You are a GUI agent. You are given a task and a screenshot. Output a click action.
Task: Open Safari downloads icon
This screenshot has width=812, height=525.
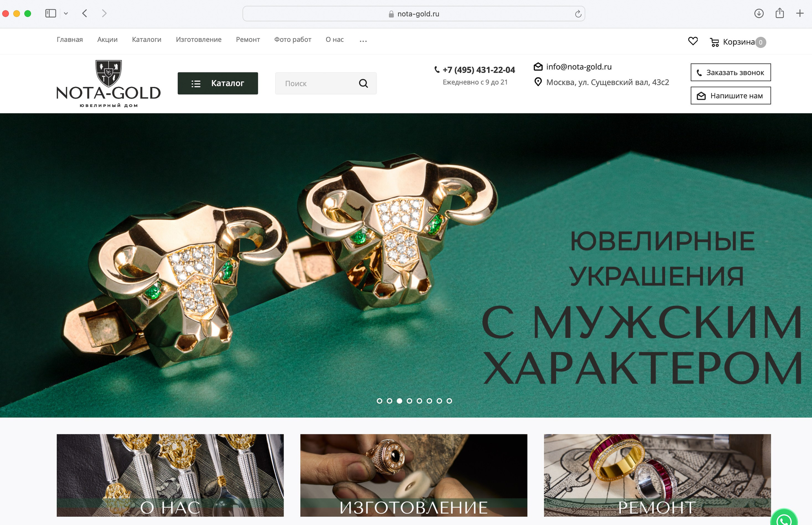[x=758, y=13]
